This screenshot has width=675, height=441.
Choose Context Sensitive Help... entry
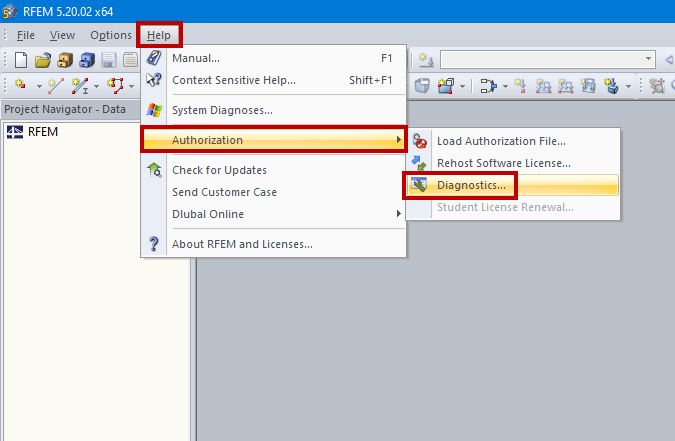274,80
